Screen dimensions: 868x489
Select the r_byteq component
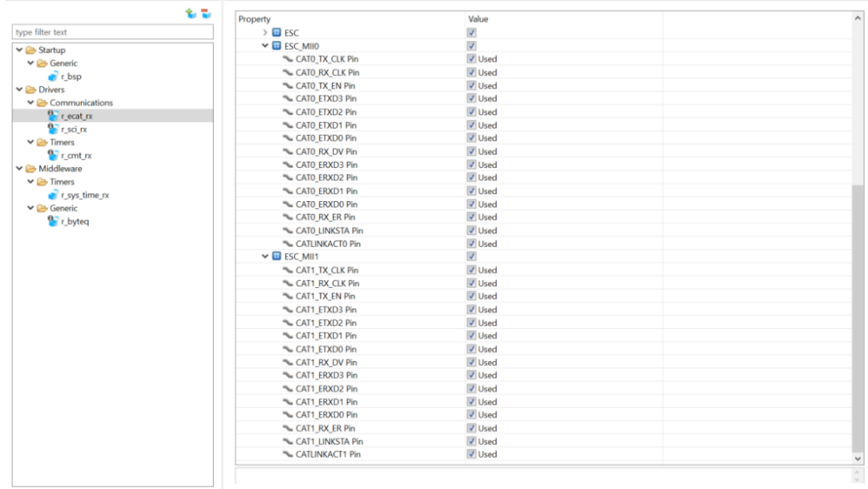coord(74,221)
